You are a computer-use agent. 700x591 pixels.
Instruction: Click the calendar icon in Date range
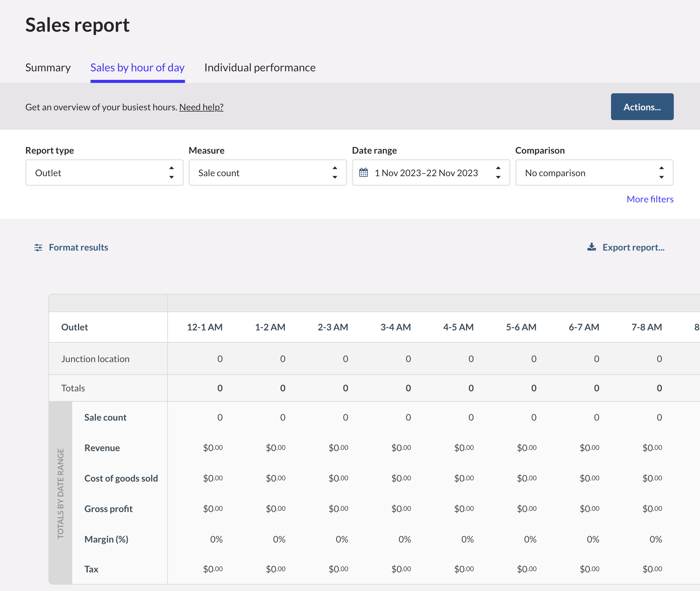click(x=363, y=173)
